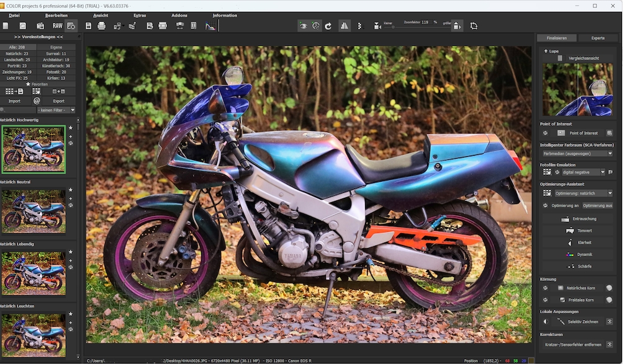Switch to the Experte tab
Viewport: 627px width, 364px height.
pyautogui.click(x=598, y=38)
